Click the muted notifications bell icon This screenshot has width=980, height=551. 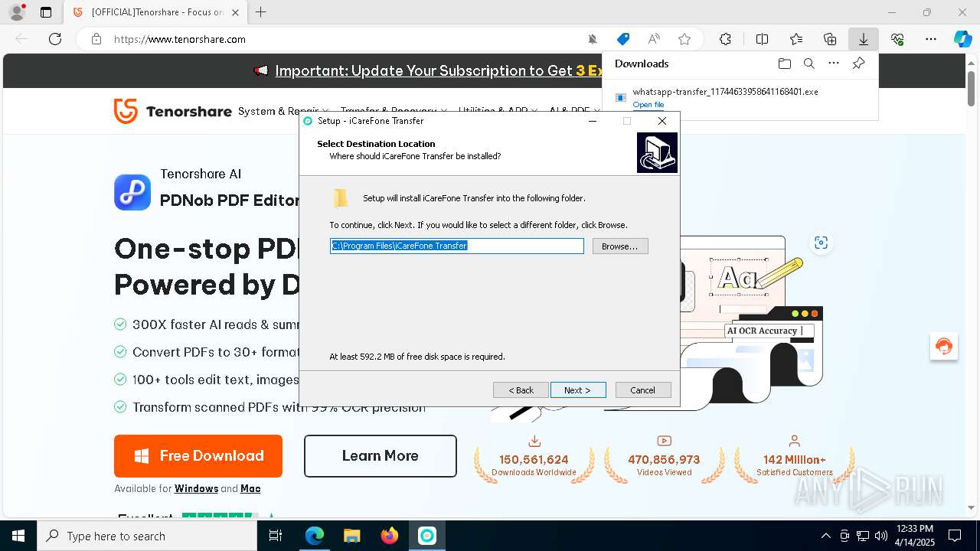click(592, 39)
